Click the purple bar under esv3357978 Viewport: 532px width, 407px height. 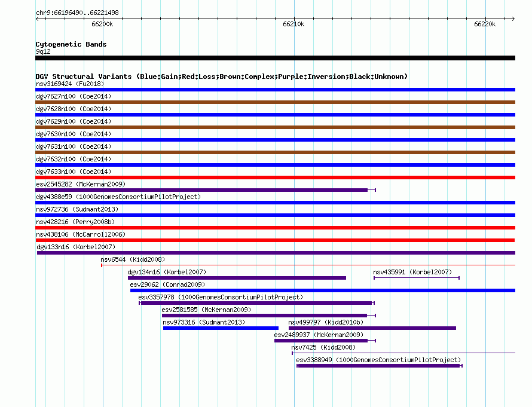(256, 303)
